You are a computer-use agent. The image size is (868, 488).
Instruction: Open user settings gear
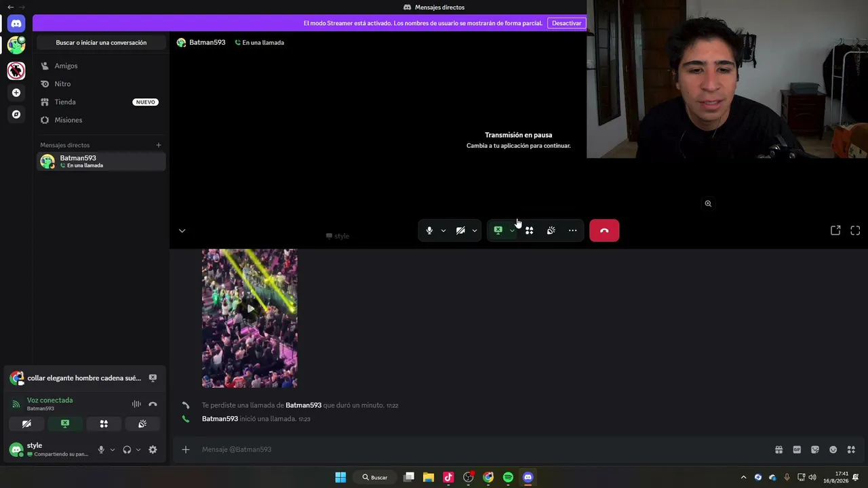click(x=153, y=449)
